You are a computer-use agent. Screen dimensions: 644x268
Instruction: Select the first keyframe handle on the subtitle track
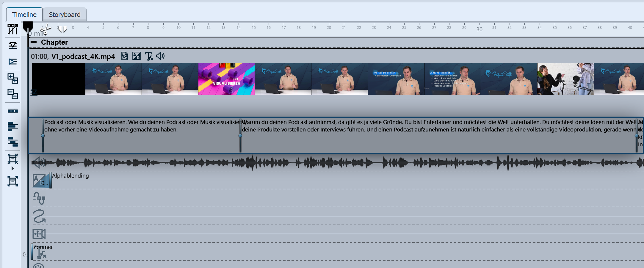[43, 135]
